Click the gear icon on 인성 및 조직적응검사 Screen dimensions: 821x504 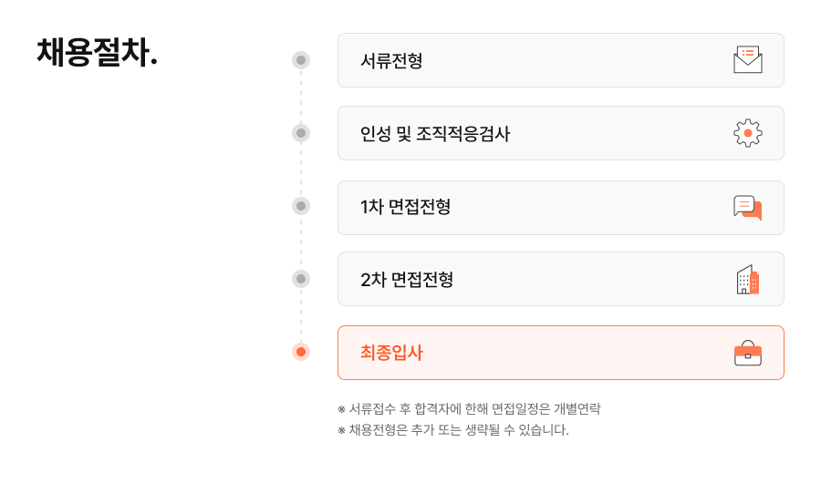(747, 133)
